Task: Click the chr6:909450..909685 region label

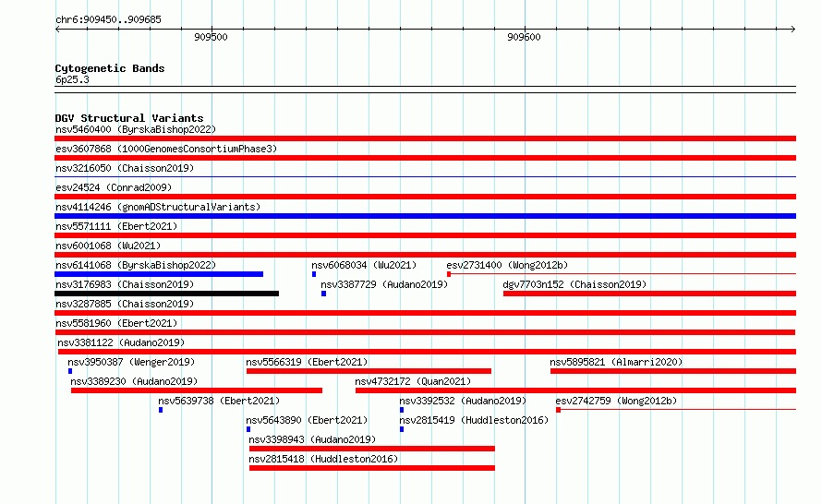Action: 108,19
